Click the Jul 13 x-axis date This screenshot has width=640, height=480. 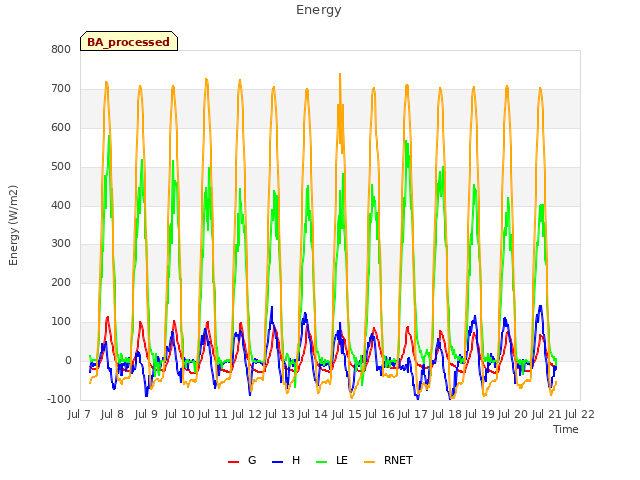tap(280, 414)
